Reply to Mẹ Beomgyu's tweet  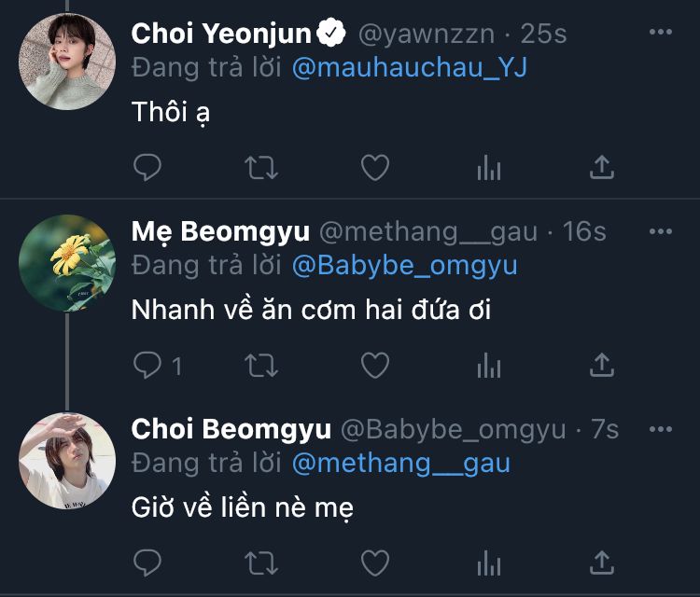tap(147, 366)
